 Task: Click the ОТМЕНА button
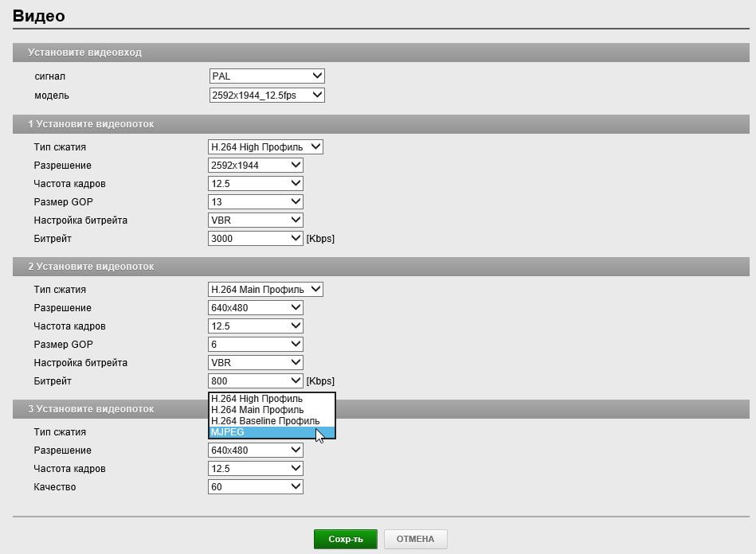416,539
